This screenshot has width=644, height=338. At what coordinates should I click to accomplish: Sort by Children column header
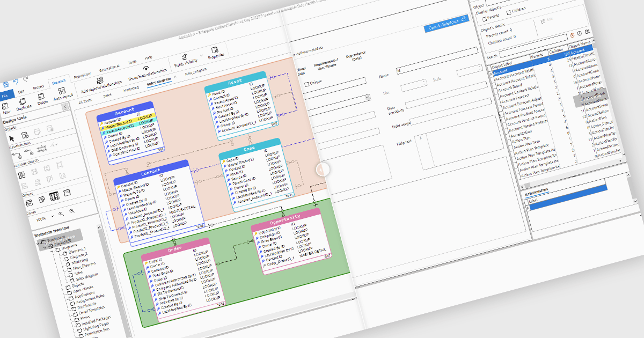coord(556,52)
